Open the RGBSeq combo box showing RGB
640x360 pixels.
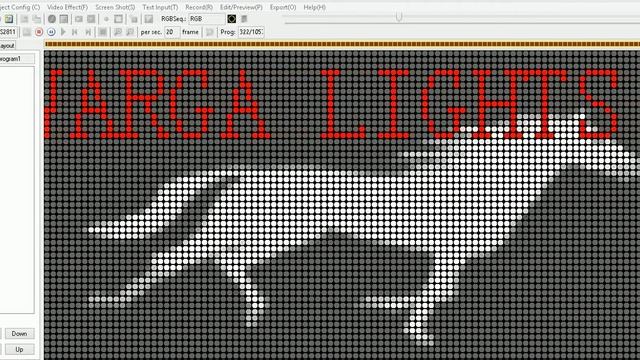click(x=207, y=19)
